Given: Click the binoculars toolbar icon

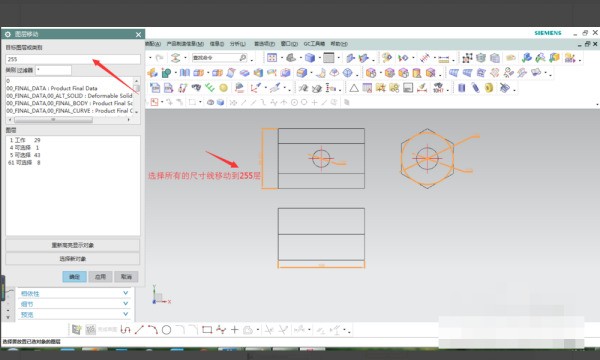Looking at the screenshot, I should [196, 88].
